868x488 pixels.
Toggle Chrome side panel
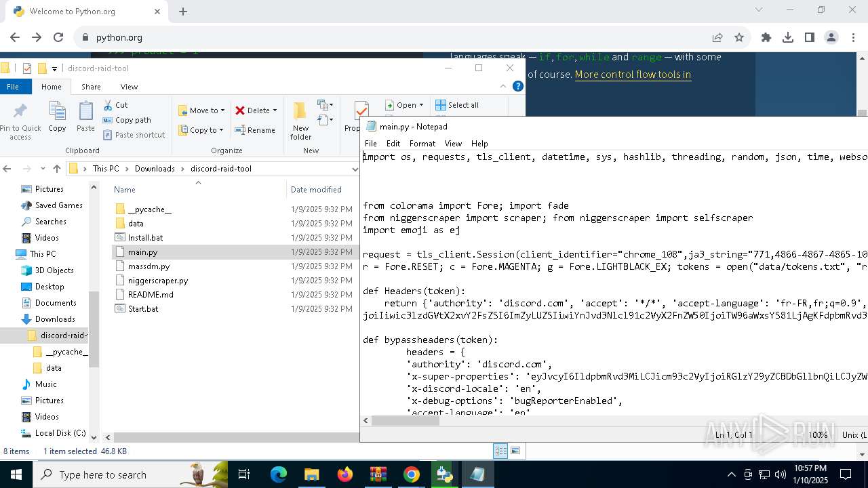810,37
